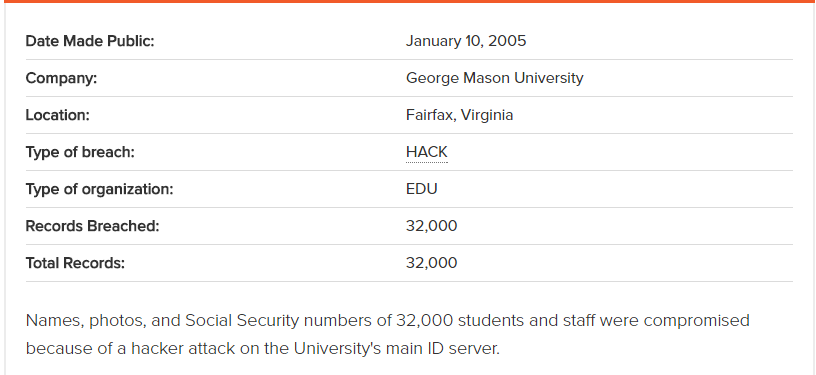This screenshot has width=816, height=375.
Task: Click the breach description paragraph's first line
Action: point(388,320)
